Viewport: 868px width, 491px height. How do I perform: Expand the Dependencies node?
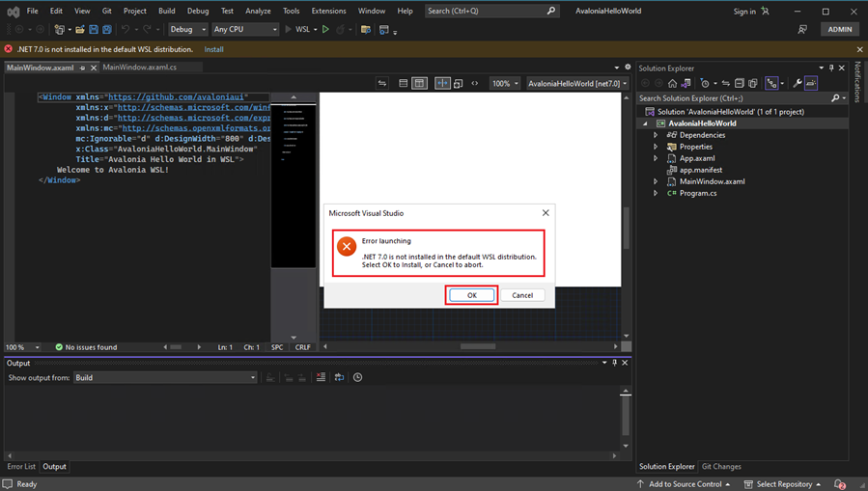point(656,135)
